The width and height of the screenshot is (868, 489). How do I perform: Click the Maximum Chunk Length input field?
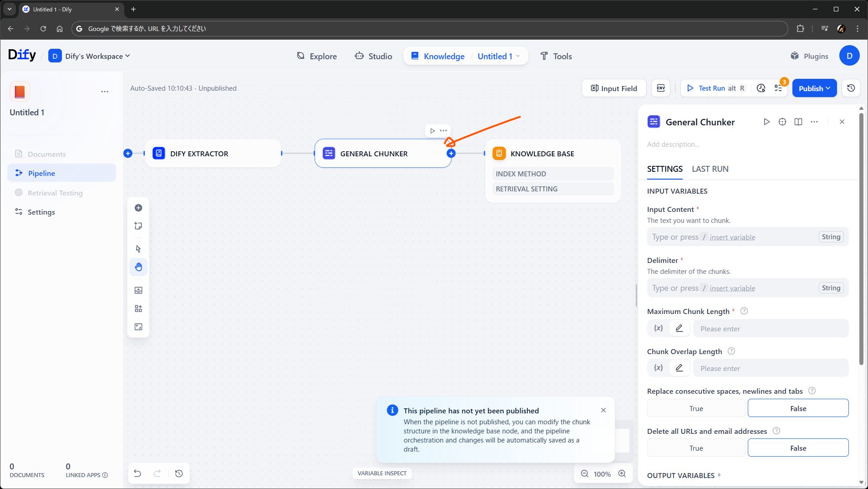771,329
